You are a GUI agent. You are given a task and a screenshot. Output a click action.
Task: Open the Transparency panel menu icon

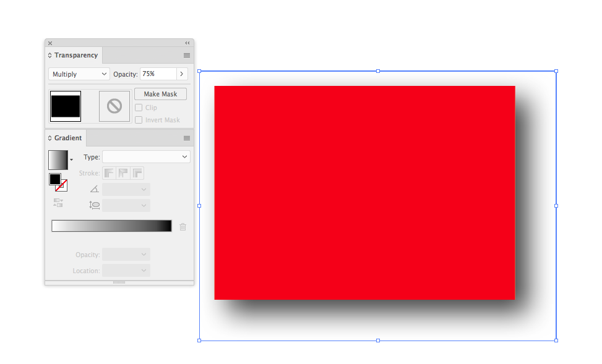click(187, 55)
